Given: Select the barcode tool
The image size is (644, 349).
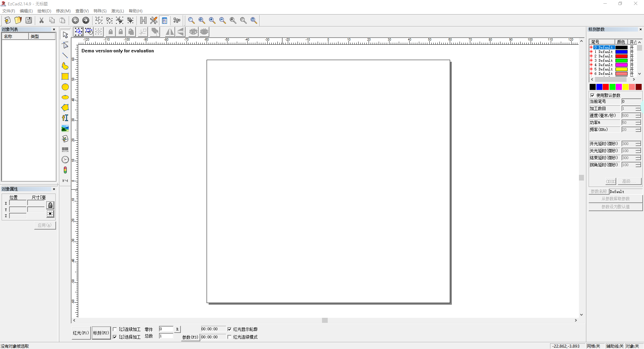Looking at the screenshot, I should pos(65,149).
